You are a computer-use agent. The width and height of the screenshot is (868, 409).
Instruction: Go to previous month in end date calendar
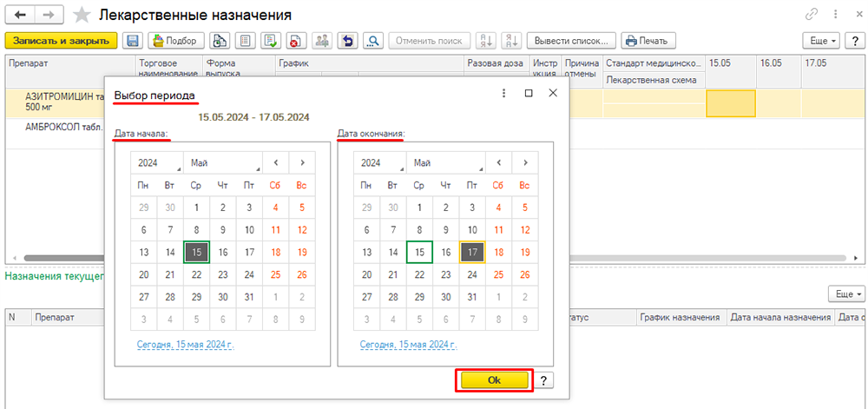(x=499, y=162)
